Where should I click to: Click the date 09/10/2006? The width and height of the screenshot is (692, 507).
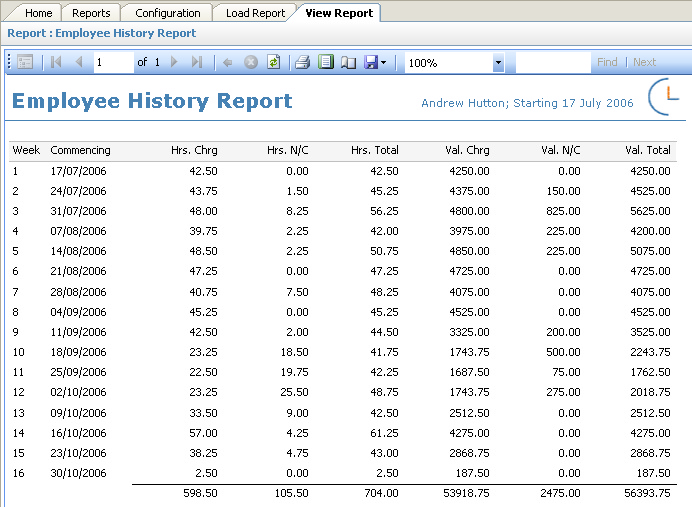(78, 413)
